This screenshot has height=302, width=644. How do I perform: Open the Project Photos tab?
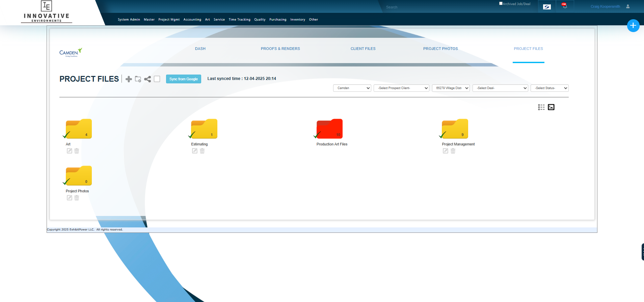[440, 49]
